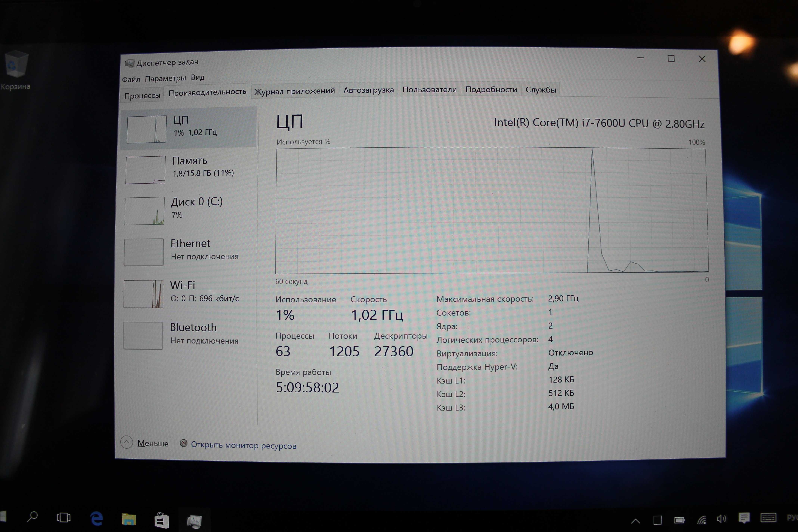Open the Вид menu
Viewport: 798px width, 532px height.
pos(197,77)
